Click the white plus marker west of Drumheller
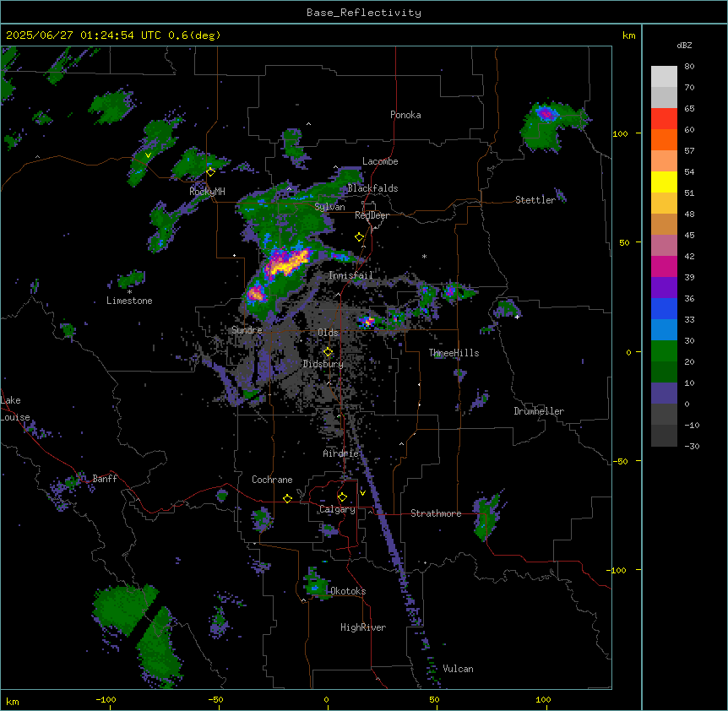Image resolution: width=728 pixels, height=711 pixels. 517,317
